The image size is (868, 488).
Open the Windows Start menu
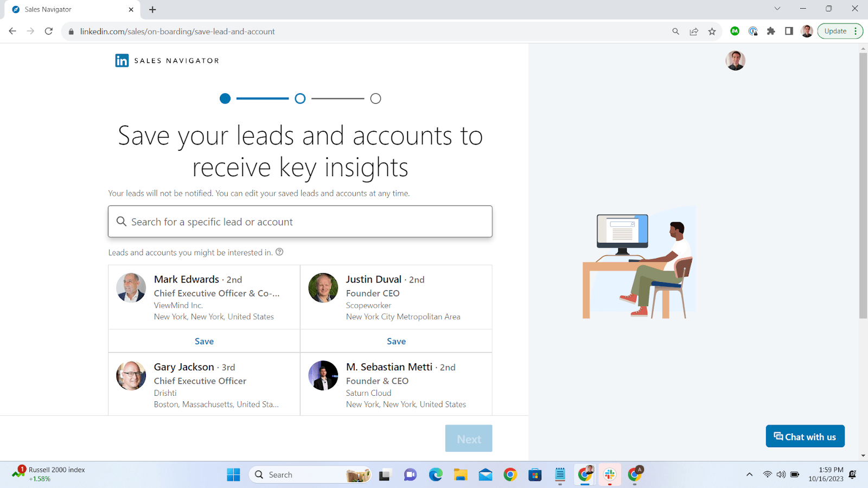click(x=233, y=475)
